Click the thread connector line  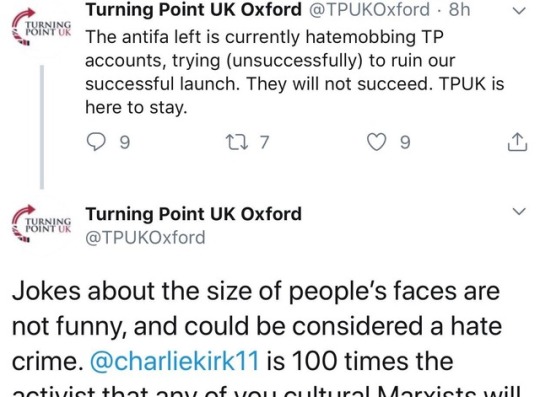coord(42,127)
